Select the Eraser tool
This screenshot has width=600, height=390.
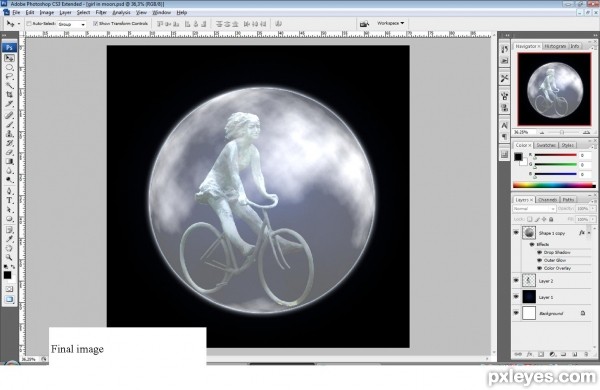pyautogui.click(x=9, y=152)
